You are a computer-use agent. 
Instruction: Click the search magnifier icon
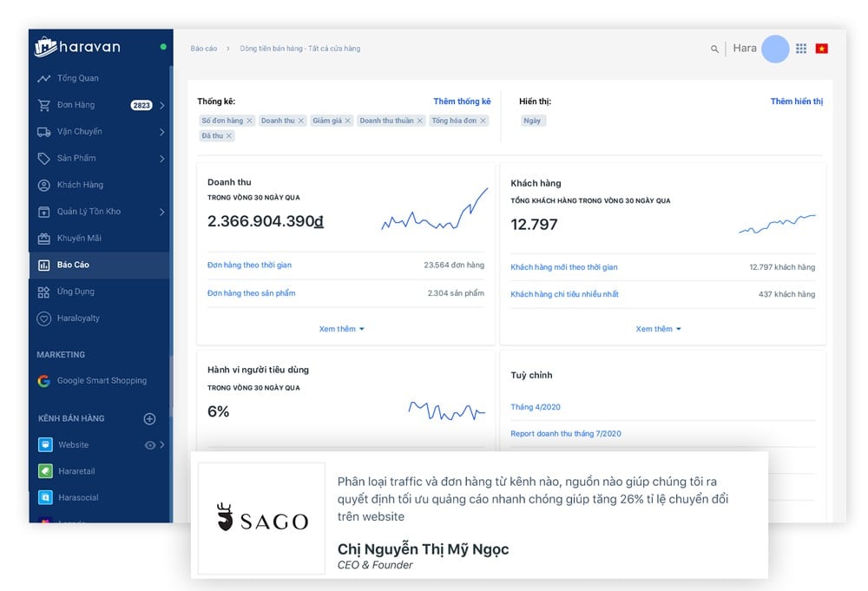pos(714,49)
